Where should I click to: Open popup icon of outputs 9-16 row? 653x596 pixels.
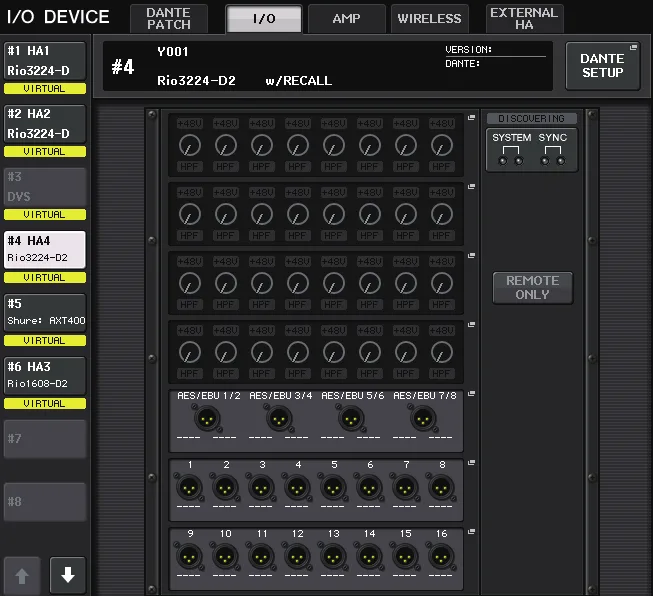coord(471,532)
